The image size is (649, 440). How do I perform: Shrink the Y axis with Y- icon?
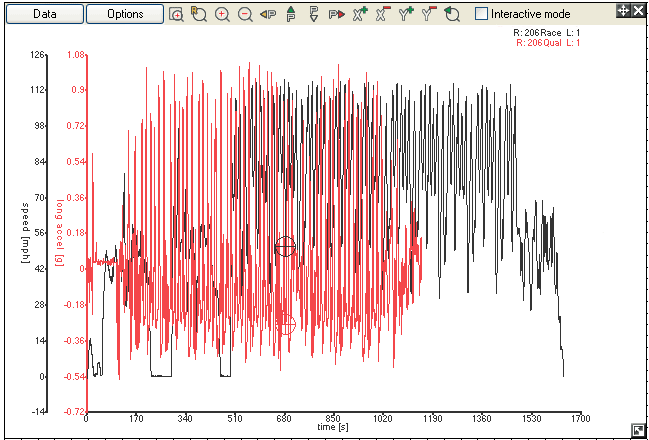coord(429,15)
